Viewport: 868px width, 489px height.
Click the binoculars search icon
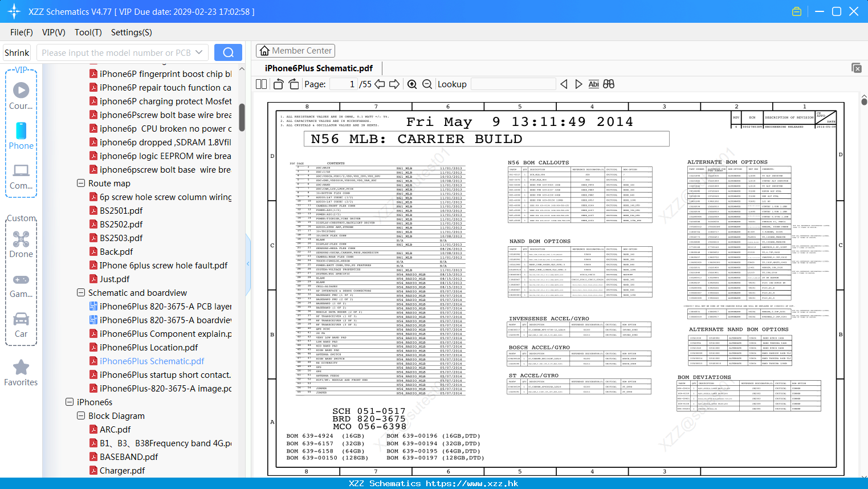(x=609, y=84)
